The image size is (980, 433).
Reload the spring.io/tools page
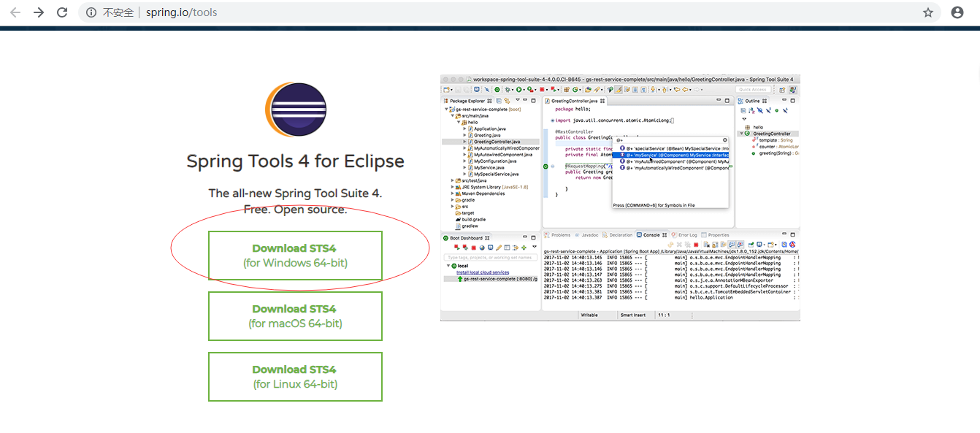pyautogui.click(x=62, y=12)
